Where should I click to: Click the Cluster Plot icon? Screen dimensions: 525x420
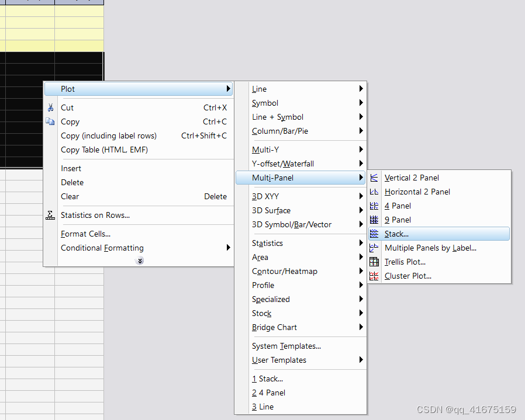(x=375, y=276)
